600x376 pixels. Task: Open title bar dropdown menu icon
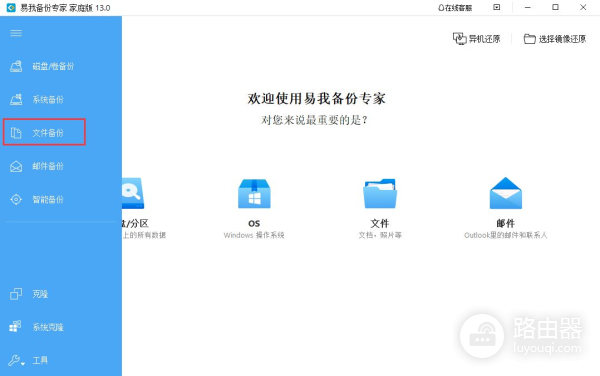pos(497,7)
